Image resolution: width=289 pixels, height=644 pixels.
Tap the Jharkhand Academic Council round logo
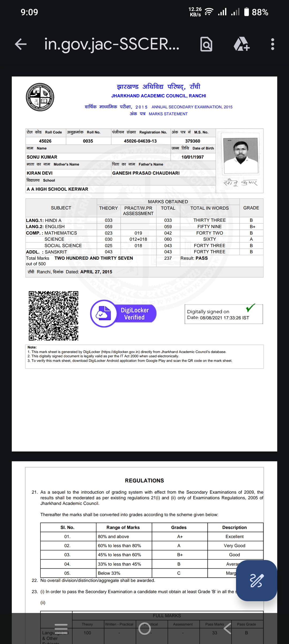40,97
